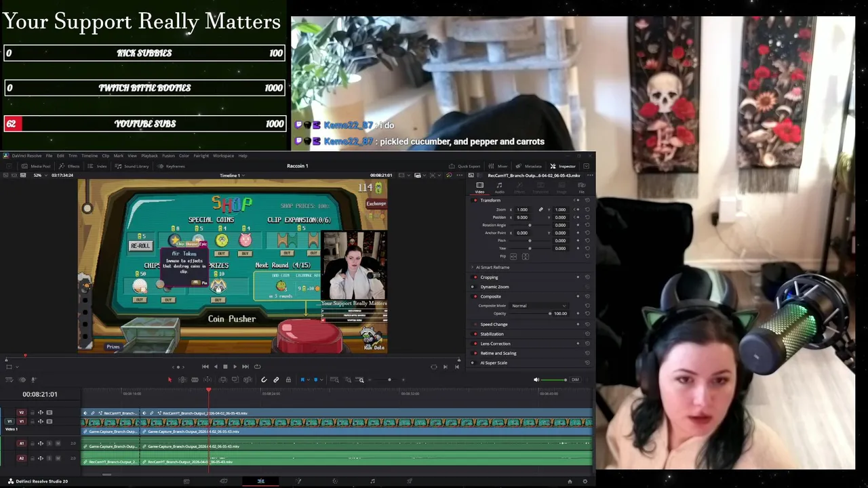Viewport: 868px width, 488px height.
Task: Toggle timeline snapping magnet
Action: [264, 380]
